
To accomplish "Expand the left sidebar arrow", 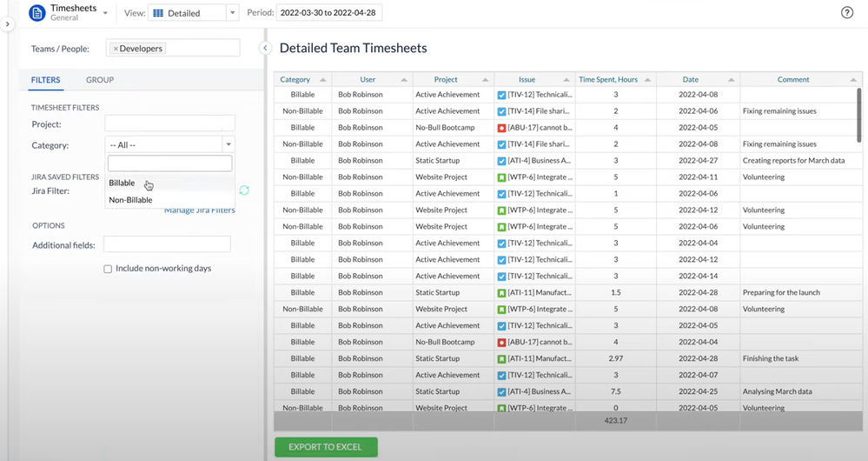I will pos(7,24).
